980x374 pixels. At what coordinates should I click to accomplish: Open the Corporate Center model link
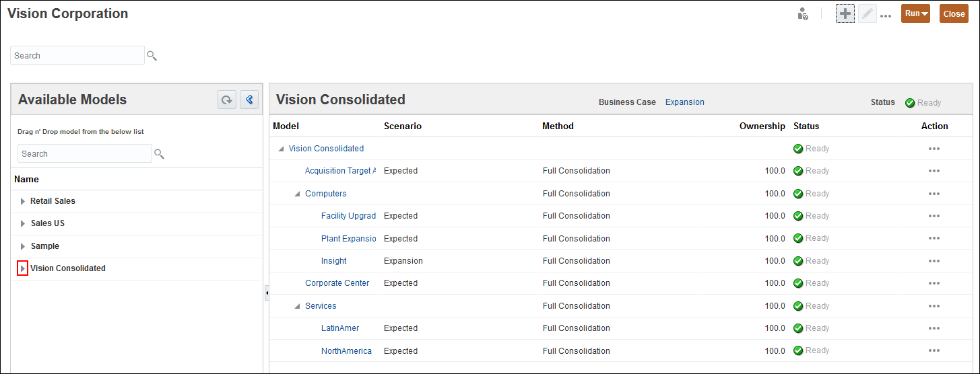click(337, 283)
